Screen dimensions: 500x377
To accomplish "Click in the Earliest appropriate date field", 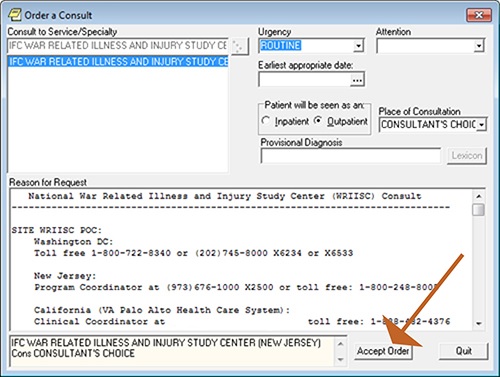I will tap(305, 80).
